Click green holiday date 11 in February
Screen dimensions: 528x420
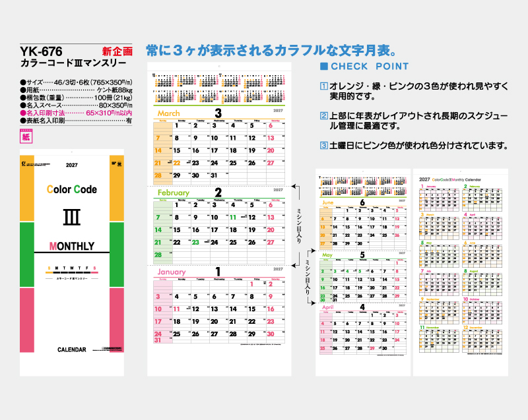point(233,218)
